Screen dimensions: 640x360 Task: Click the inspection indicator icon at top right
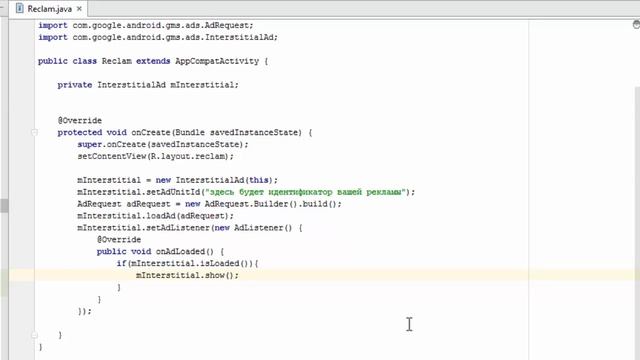click(x=636, y=24)
